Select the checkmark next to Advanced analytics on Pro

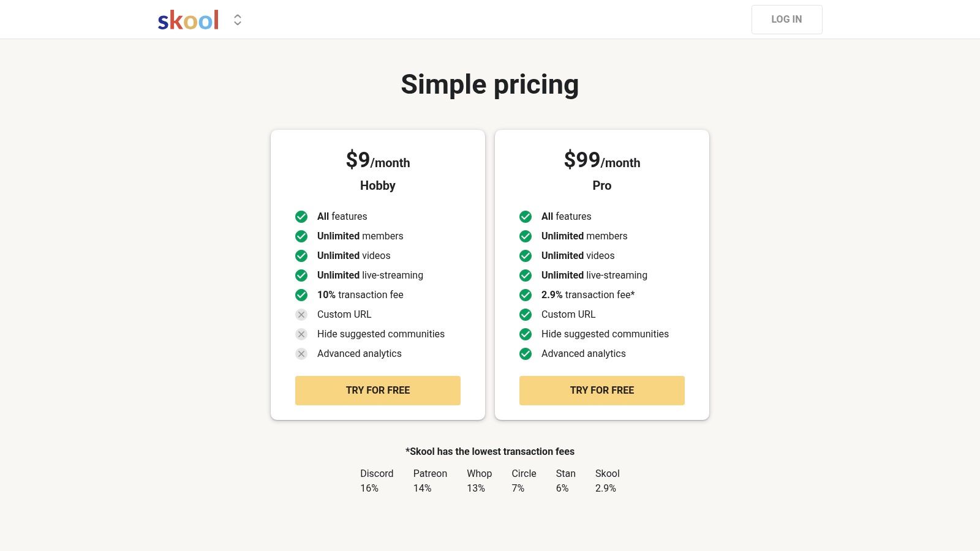(x=525, y=353)
